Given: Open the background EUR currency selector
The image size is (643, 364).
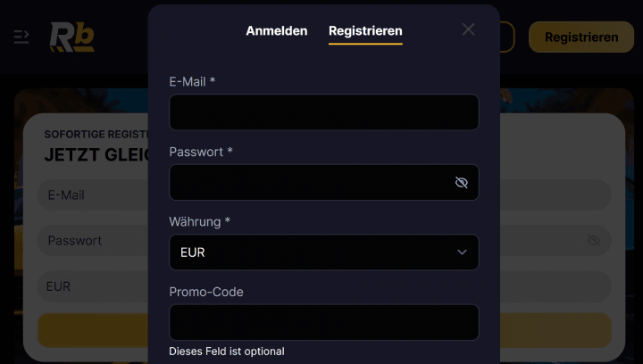Looking at the screenshot, I should [93, 286].
